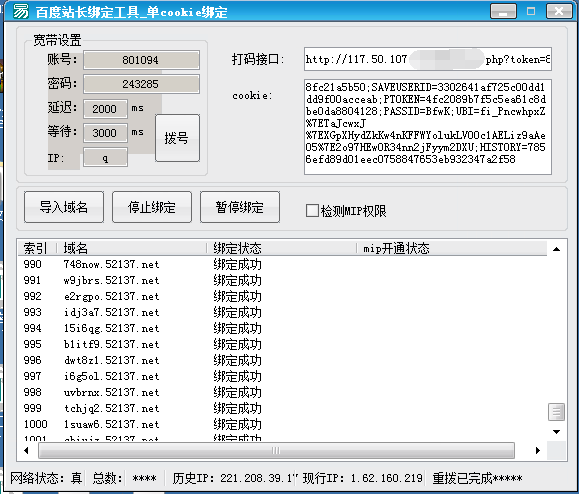This screenshot has width=579, height=494.
Task: Select row i6g5ol.52137.net
Action: coord(282,376)
